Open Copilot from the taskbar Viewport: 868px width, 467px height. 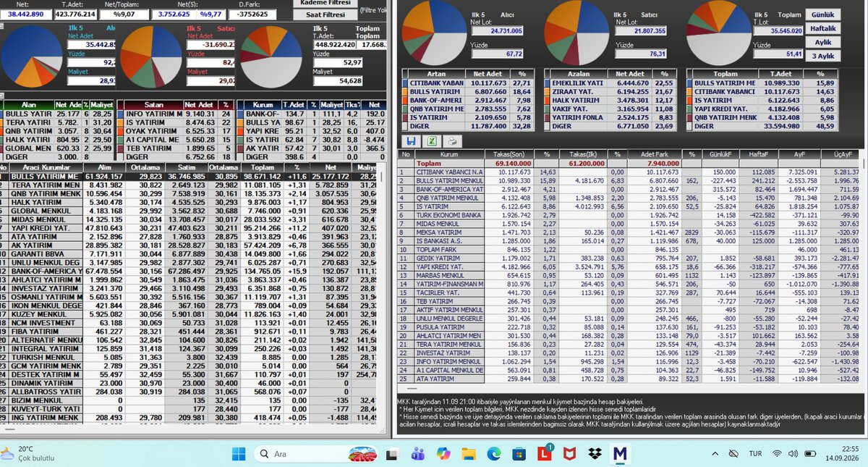coord(443,454)
